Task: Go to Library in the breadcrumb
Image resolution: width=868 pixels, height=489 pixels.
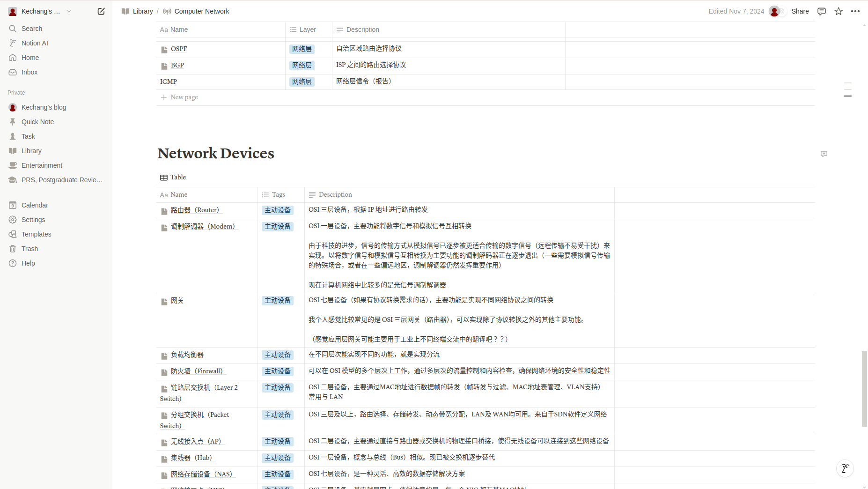Action: 143,11
